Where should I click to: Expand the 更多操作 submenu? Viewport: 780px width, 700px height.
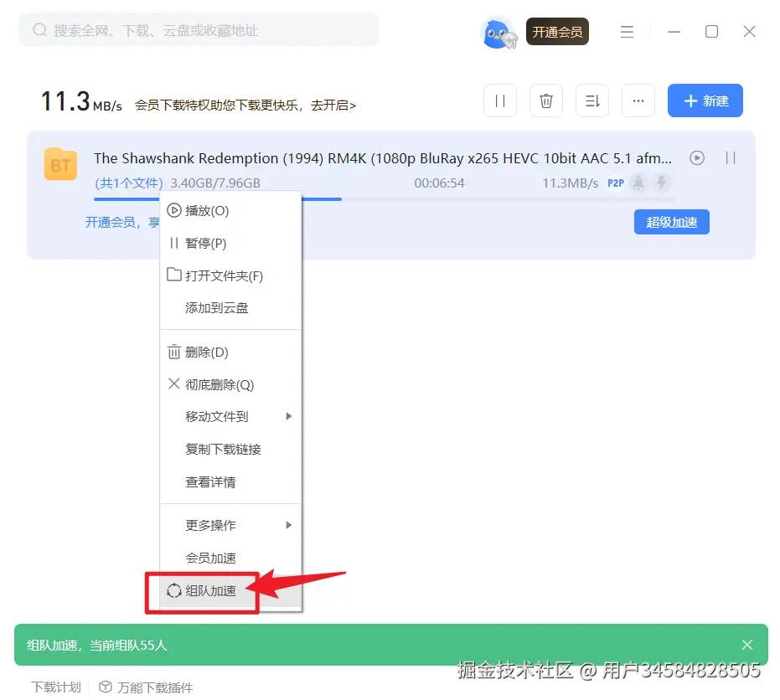point(231,525)
